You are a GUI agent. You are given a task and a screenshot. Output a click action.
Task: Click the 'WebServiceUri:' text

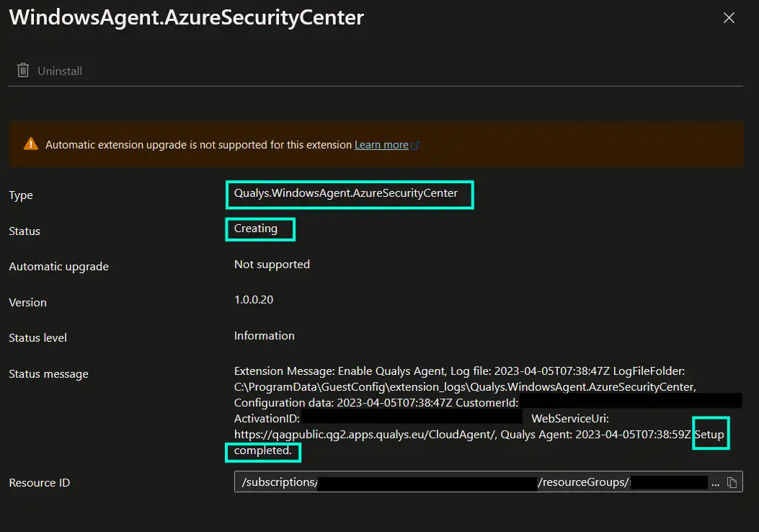coord(569,419)
